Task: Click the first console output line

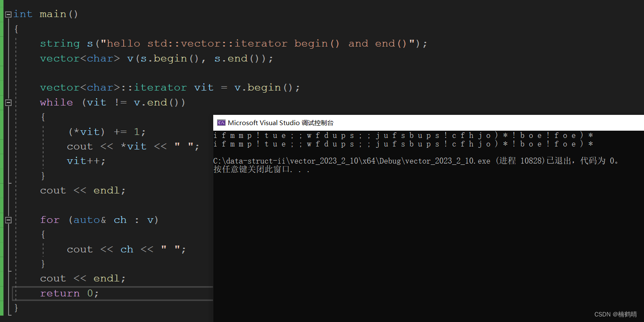Action: (403, 135)
